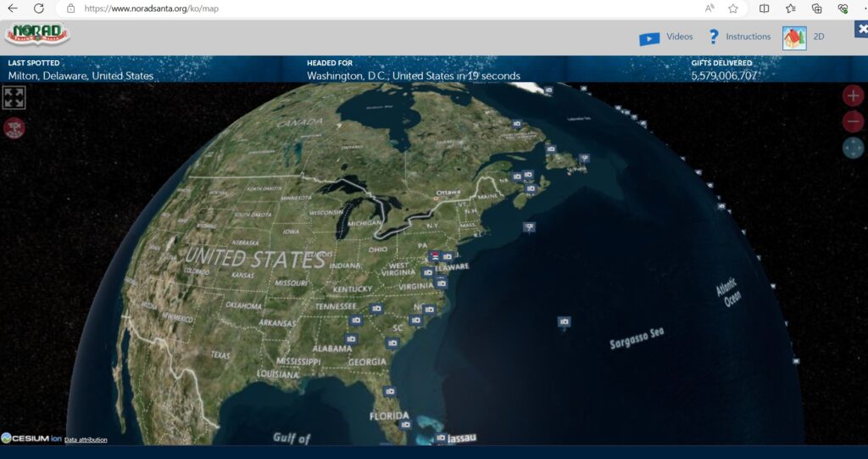Click the Sargasso Sea map label

coord(637,338)
